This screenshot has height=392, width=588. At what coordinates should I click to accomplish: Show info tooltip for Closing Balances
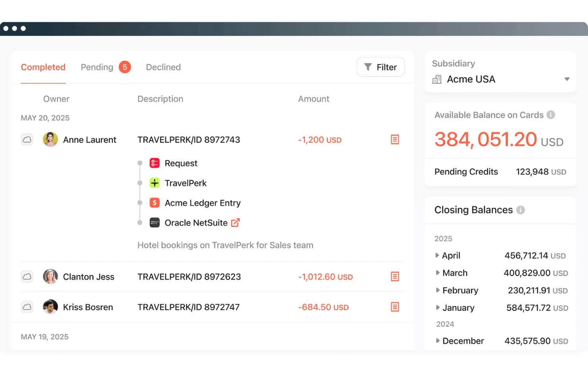(520, 210)
